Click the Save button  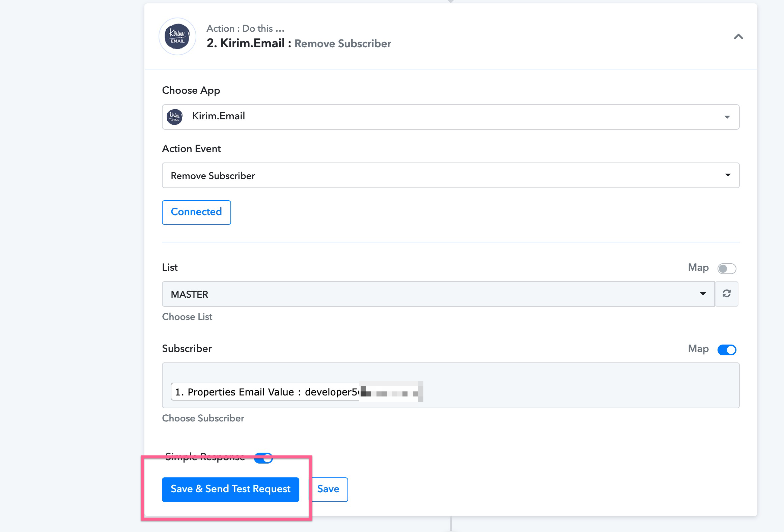(328, 490)
